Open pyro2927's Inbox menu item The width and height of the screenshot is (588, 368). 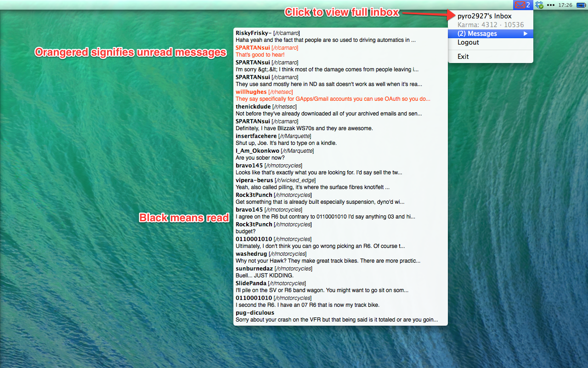(484, 16)
